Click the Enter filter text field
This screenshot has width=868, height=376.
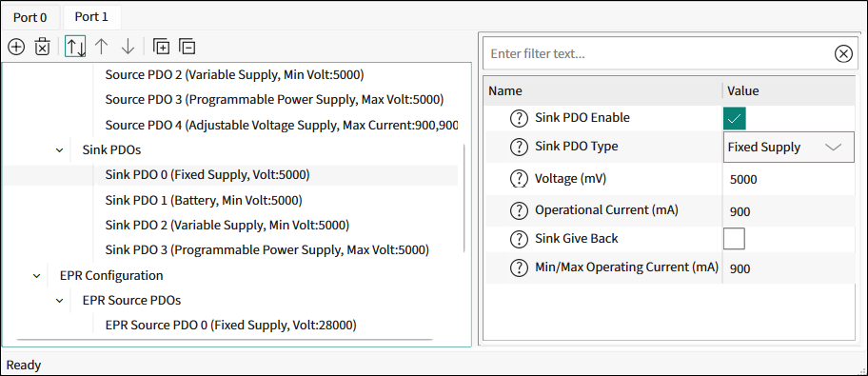pyautogui.click(x=659, y=53)
